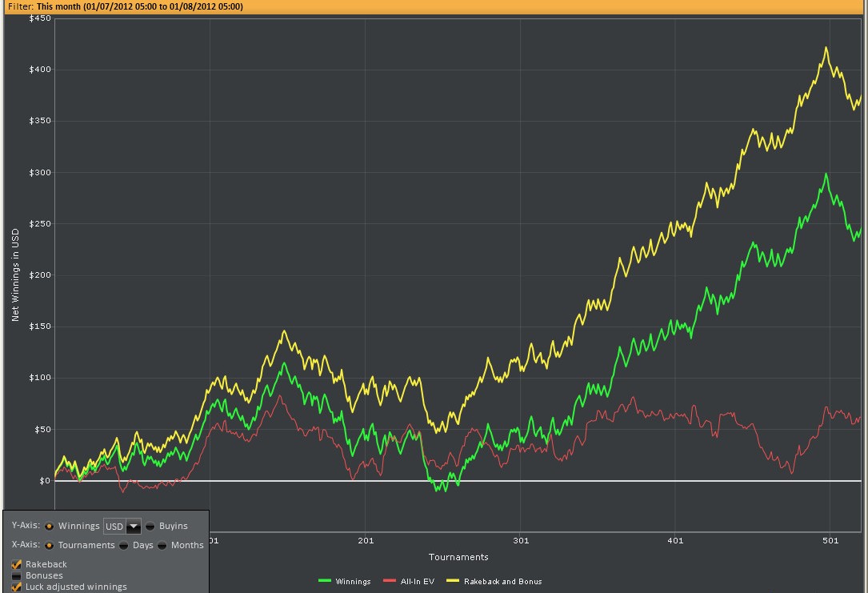The width and height of the screenshot is (868, 593).
Task: Select the Buyins Y-Axis radio button
Action: tap(150, 526)
